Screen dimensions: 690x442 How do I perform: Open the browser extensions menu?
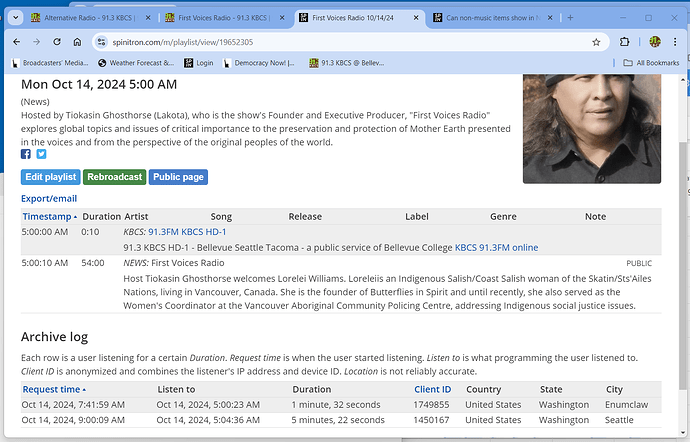pyautogui.click(x=624, y=42)
